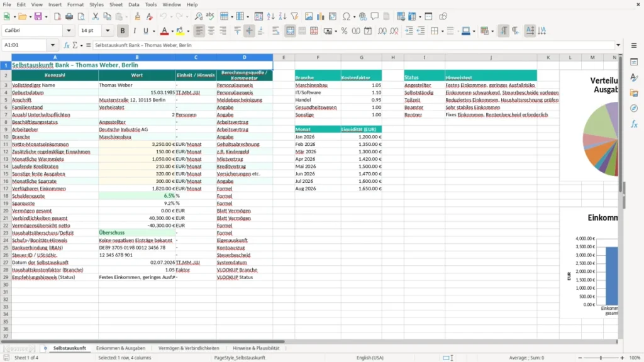The image size is (644, 362).
Task: Open Borders dropdown arrow
Action: (442, 31)
